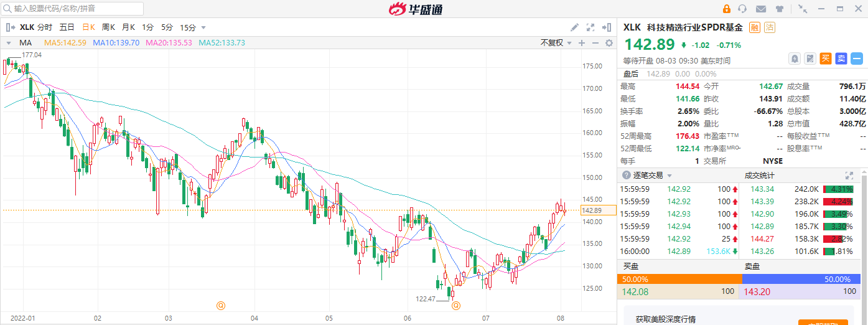Click the blue 卖 sell button
868x325 pixels.
pos(841,59)
